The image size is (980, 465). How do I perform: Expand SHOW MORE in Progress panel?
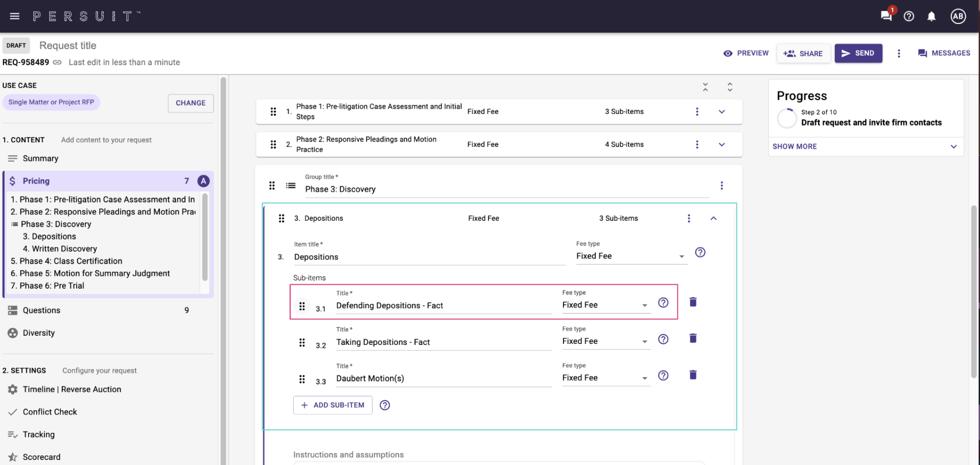866,147
